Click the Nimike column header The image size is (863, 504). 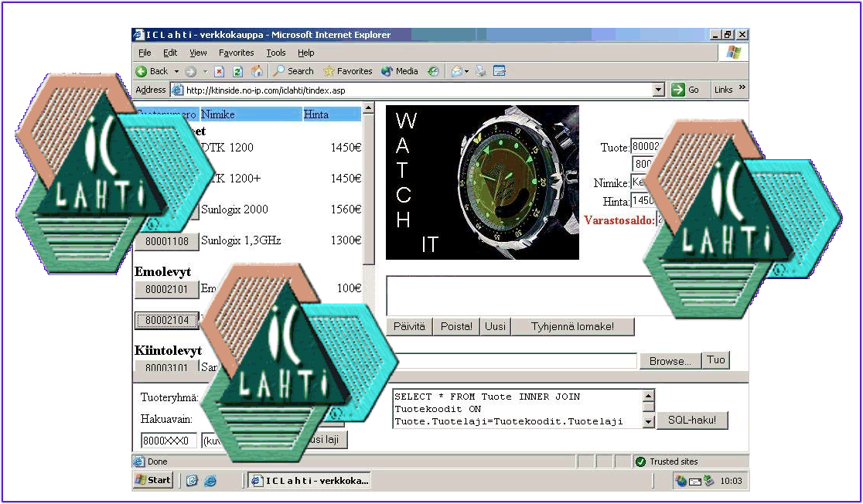tap(251, 114)
